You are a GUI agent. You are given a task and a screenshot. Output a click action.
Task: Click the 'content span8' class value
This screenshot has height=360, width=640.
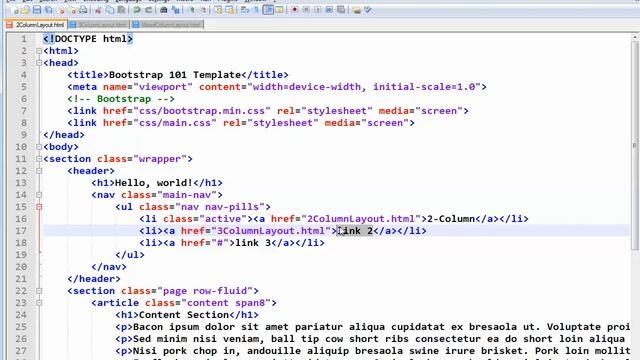[226, 303]
